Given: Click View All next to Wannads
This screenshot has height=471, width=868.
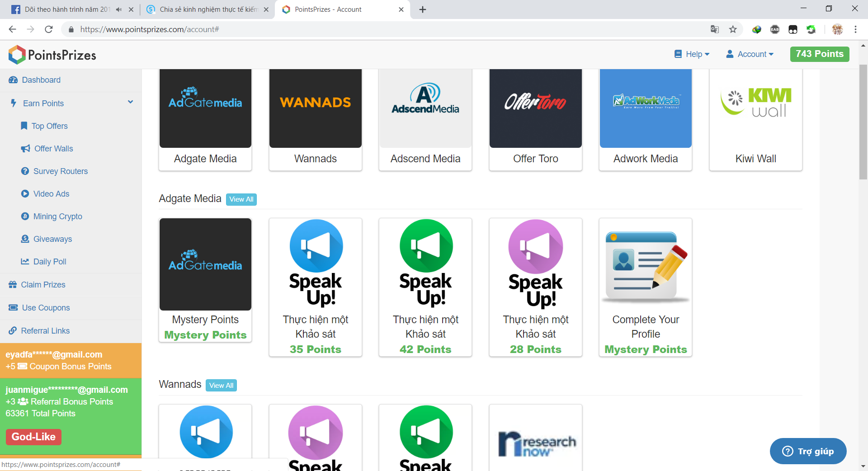Looking at the screenshot, I should coord(222,385).
